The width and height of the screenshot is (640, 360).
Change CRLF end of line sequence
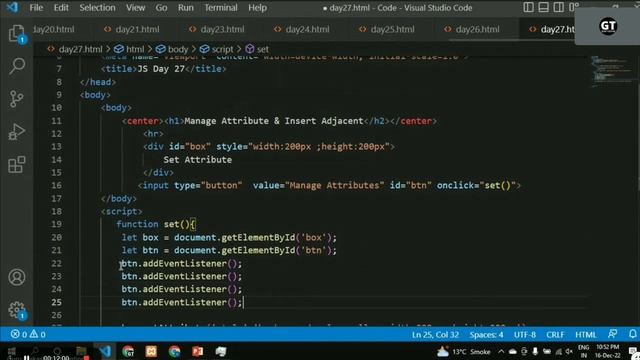tap(555, 335)
